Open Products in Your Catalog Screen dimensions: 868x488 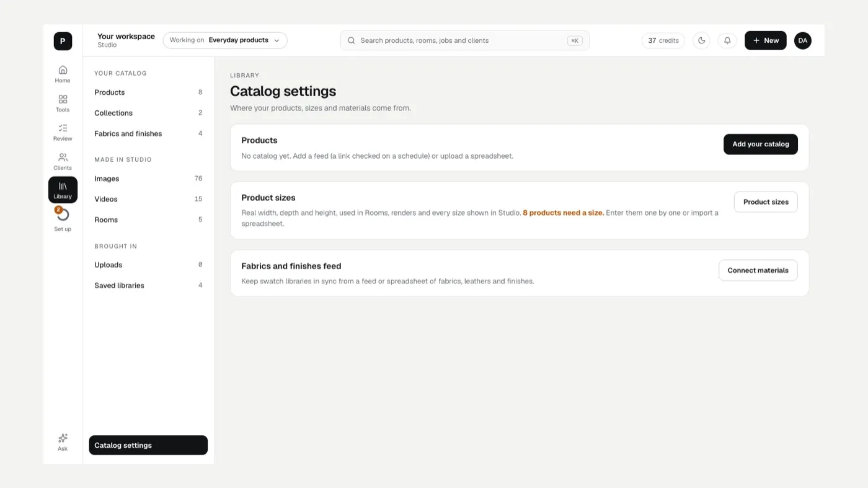click(x=148, y=92)
